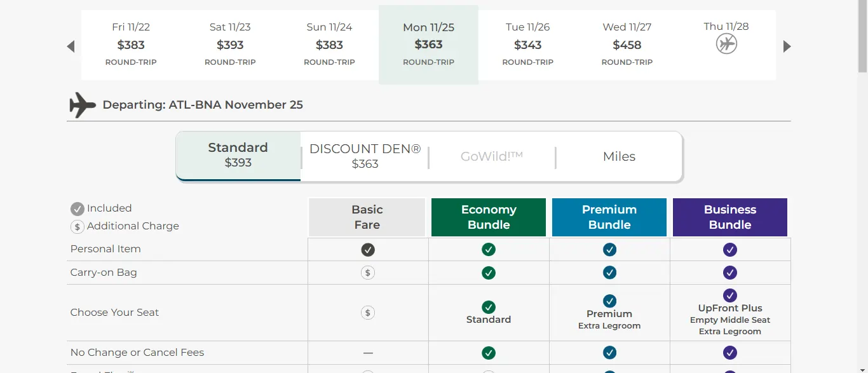868x373 pixels.
Task: Click Economy Bundle Standard seat checkmark
Action: pyautogui.click(x=489, y=307)
